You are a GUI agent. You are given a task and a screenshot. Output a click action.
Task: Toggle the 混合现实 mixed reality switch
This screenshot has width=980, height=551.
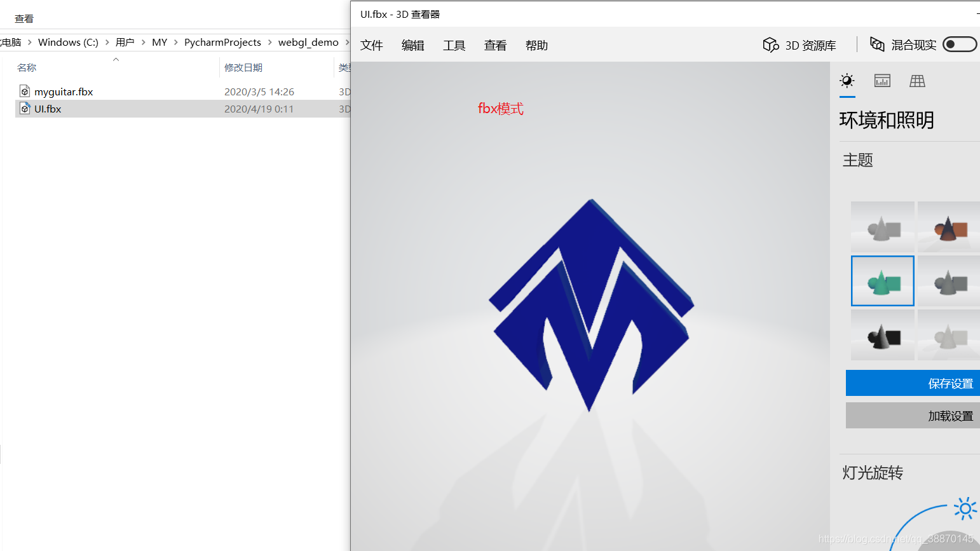click(x=960, y=44)
